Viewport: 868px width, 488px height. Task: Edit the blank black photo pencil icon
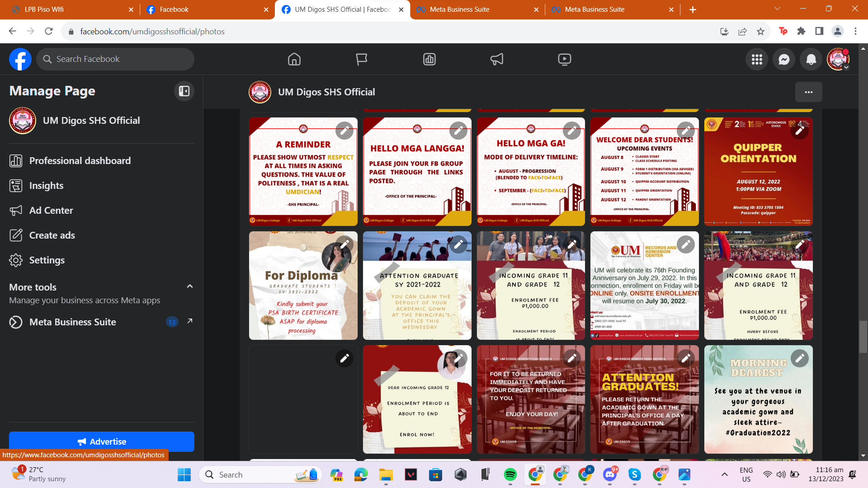click(344, 358)
